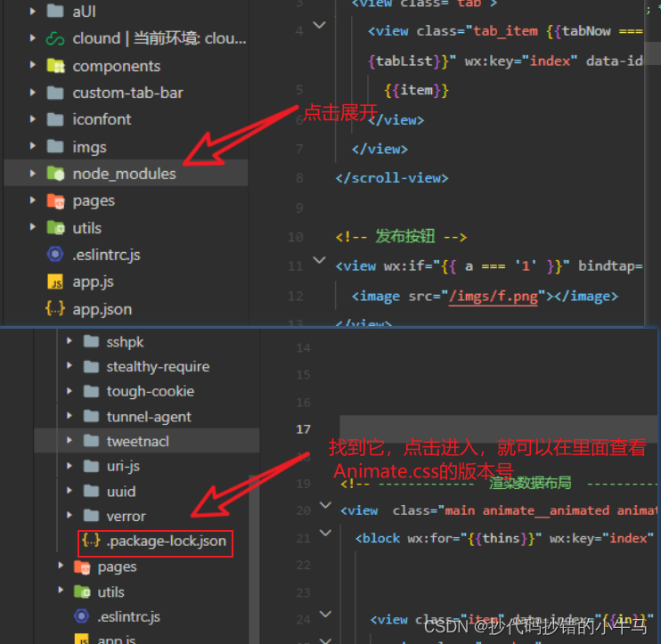661x644 pixels.
Task: Click the lower file tree scrollbar
Action: (x=254, y=558)
